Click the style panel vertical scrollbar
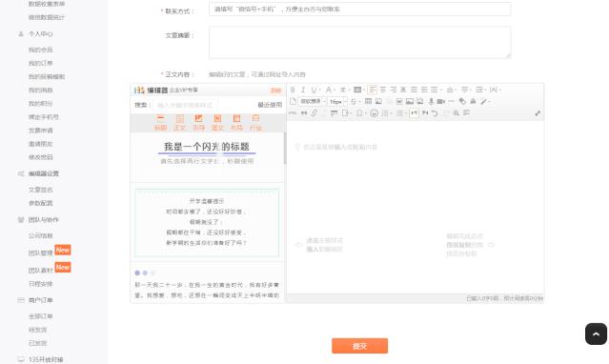 [285, 149]
